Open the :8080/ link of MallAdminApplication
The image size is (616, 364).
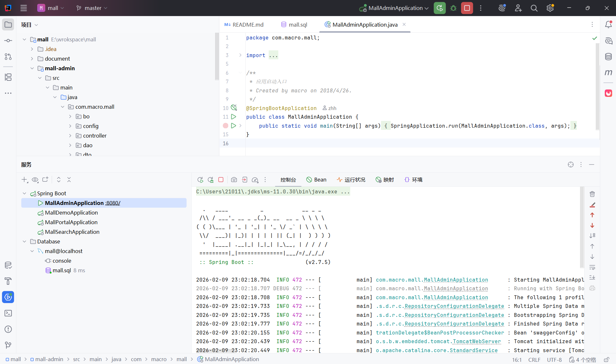113,203
